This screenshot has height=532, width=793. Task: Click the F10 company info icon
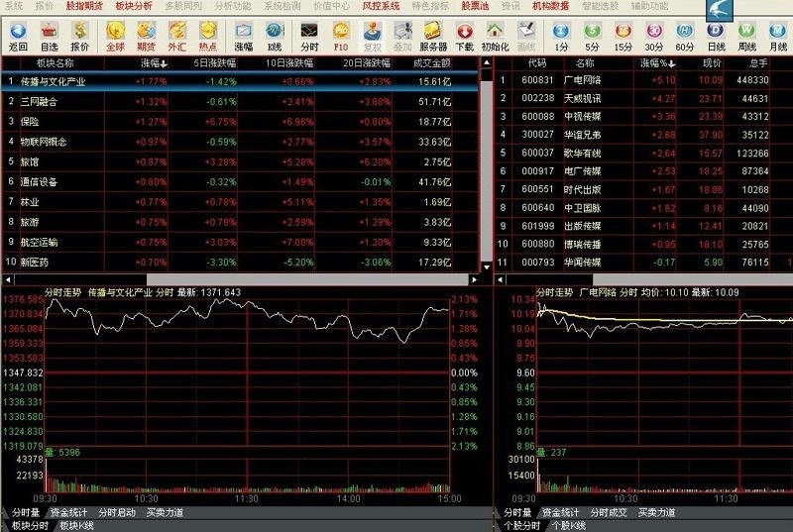click(x=340, y=36)
